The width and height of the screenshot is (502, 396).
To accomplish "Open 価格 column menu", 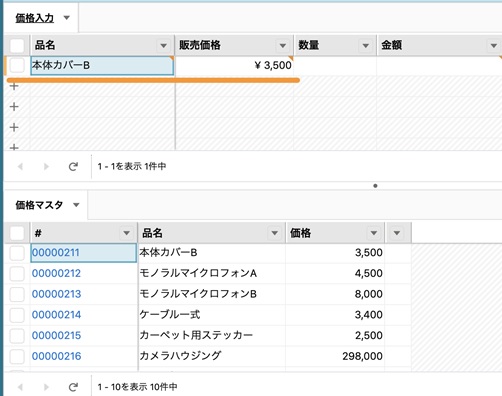I will coord(374,233).
